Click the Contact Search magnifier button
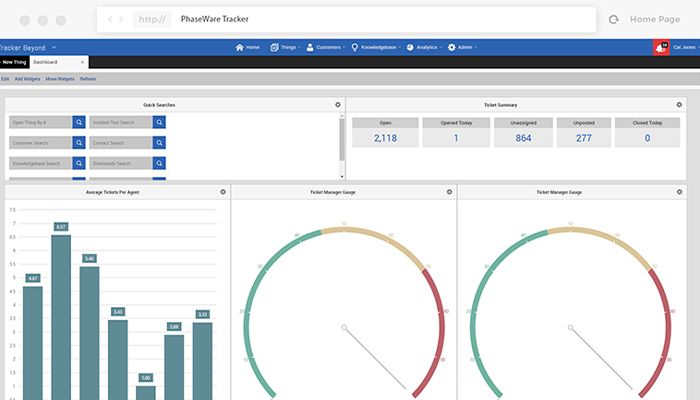 [159, 142]
